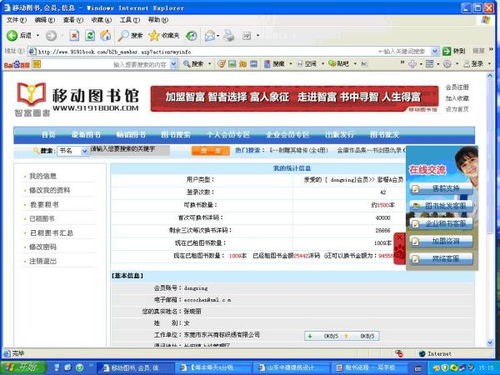The height and width of the screenshot is (375, 500).
Task: Click the page scrollbar down arrow
Action: (490, 342)
